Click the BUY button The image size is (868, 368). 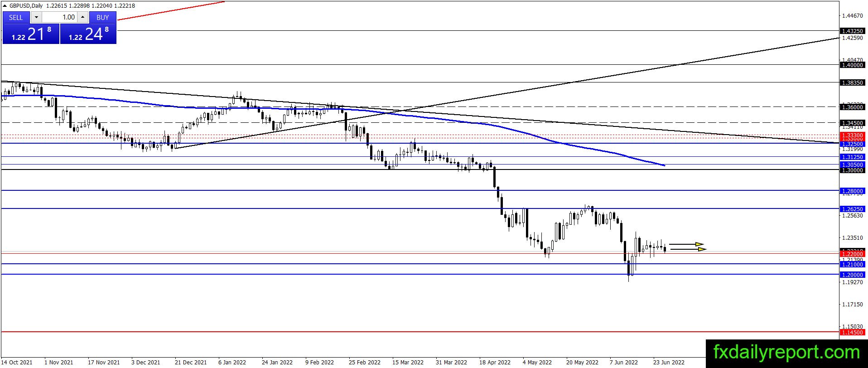click(x=103, y=17)
